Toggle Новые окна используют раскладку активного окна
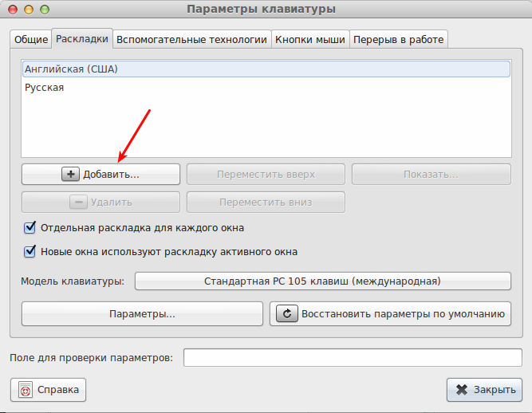 30,252
